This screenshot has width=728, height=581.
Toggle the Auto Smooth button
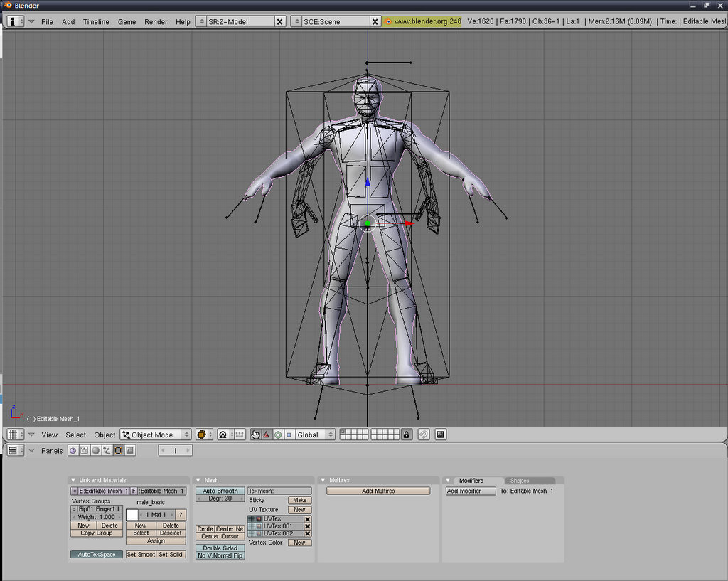click(220, 491)
